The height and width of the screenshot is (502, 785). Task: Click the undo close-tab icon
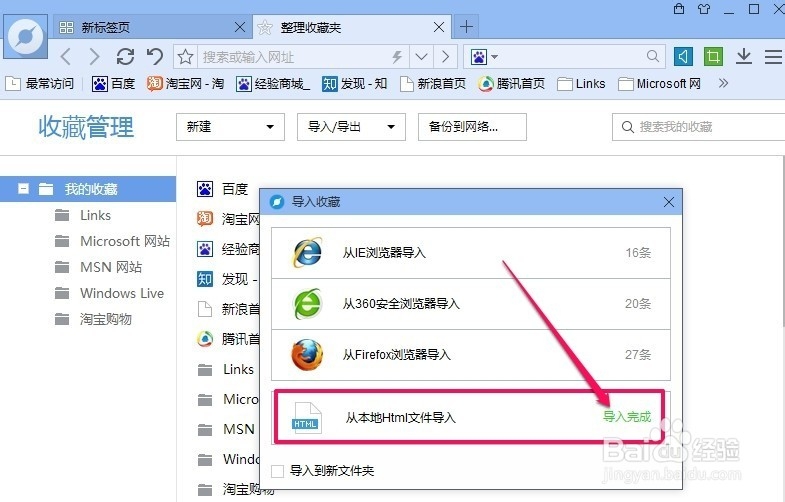click(155, 57)
